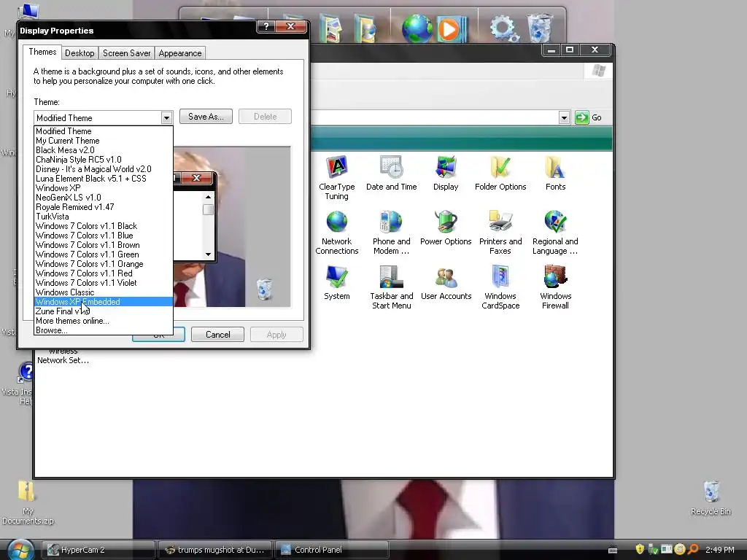Click the globe icon in the top dock
Screen dimensions: 747x560
pyautogui.click(x=417, y=28)
